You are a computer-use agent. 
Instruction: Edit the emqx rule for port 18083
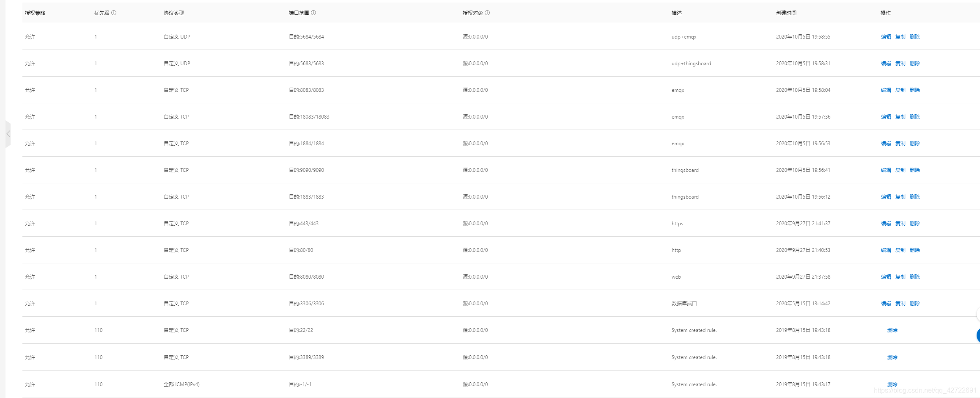point(886,117)
